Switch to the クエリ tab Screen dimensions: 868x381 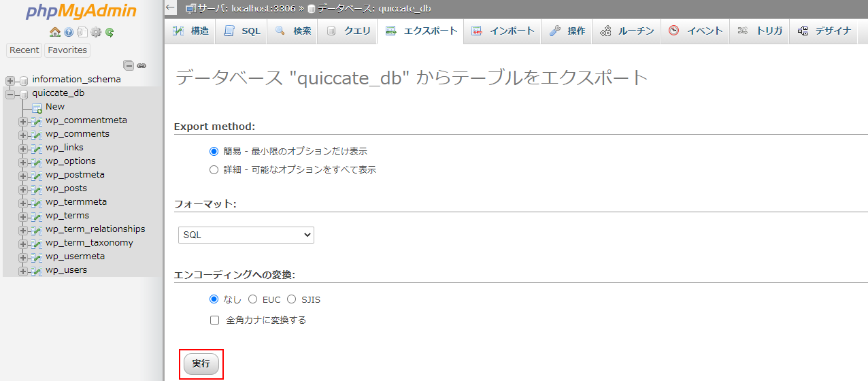click(x=348, y=31)
